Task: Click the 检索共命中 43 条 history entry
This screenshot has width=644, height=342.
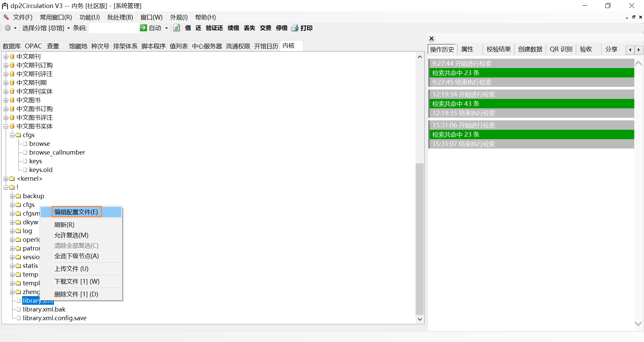Action: tap(532, 104)
